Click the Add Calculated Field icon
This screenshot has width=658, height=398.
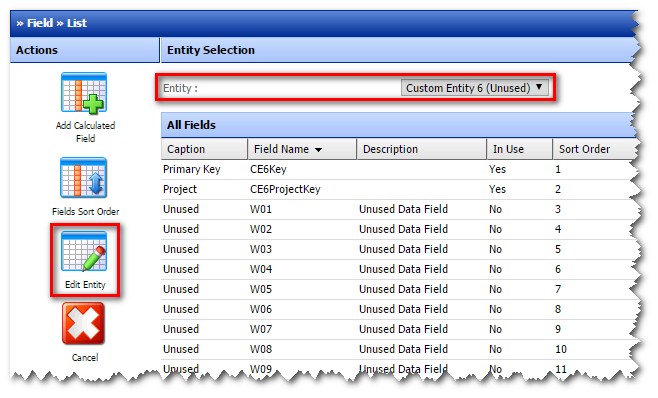click(x=84, y=93)
